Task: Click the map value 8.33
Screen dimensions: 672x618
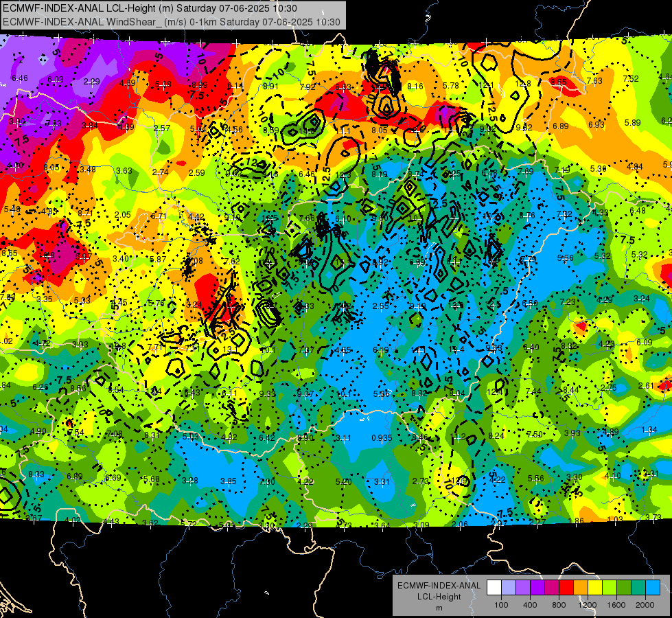Action: pos(36,474)
